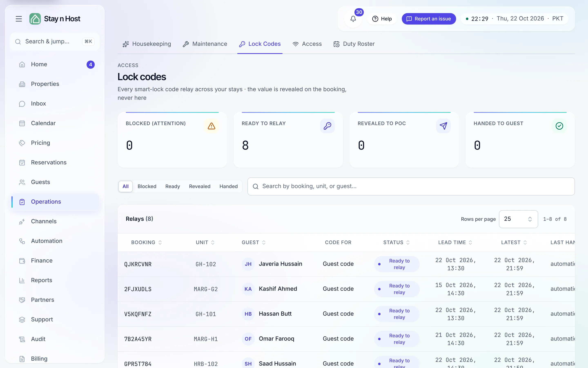This screenshot has height=368, width=588.
Task: Open Properties in the sidebar
Action: (55, 84)
